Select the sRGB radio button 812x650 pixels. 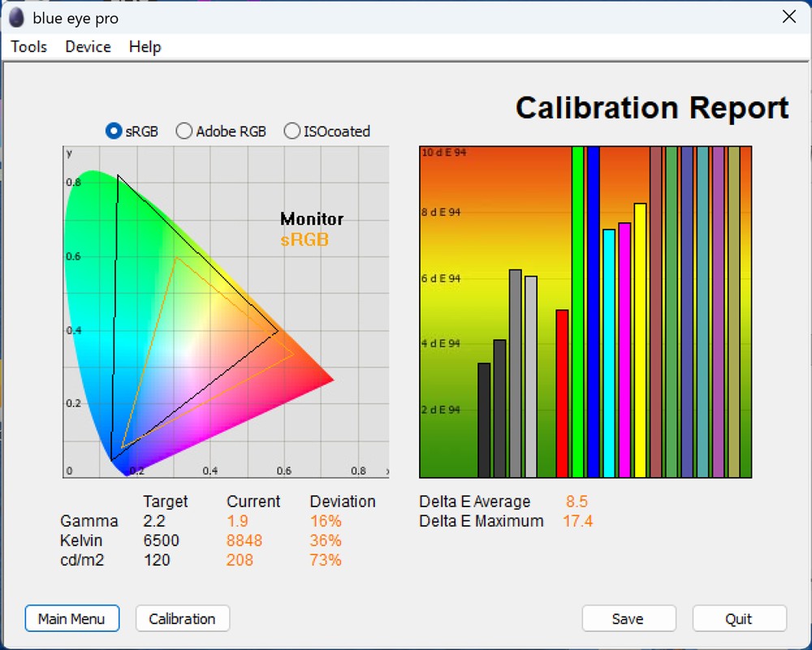coord(114,131)
